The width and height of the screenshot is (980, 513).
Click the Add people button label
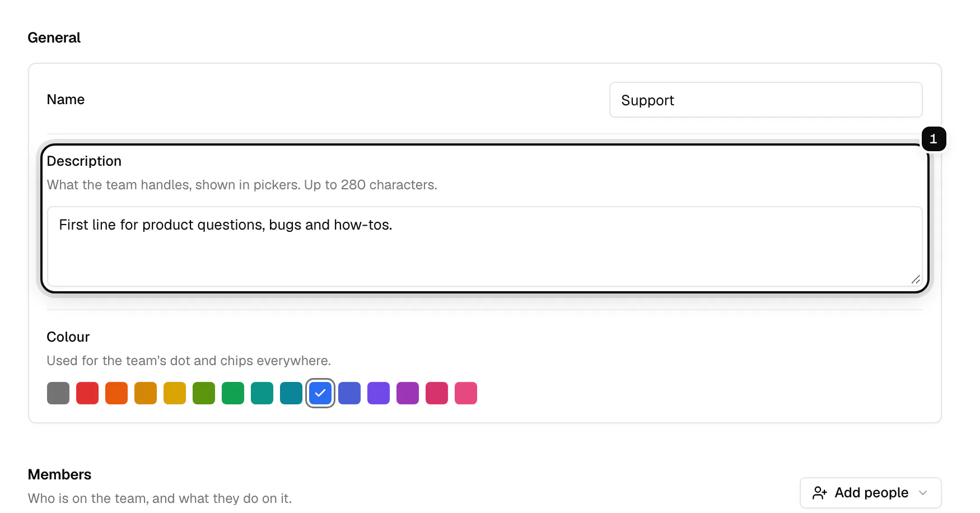pyautogui.click(x=871, y=493)
